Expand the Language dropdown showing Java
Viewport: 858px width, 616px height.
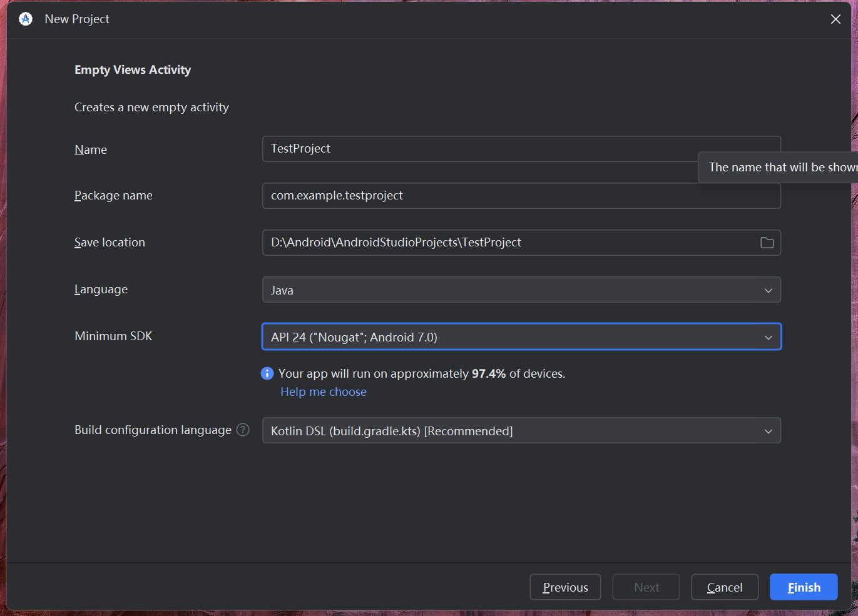pos(521,290)
